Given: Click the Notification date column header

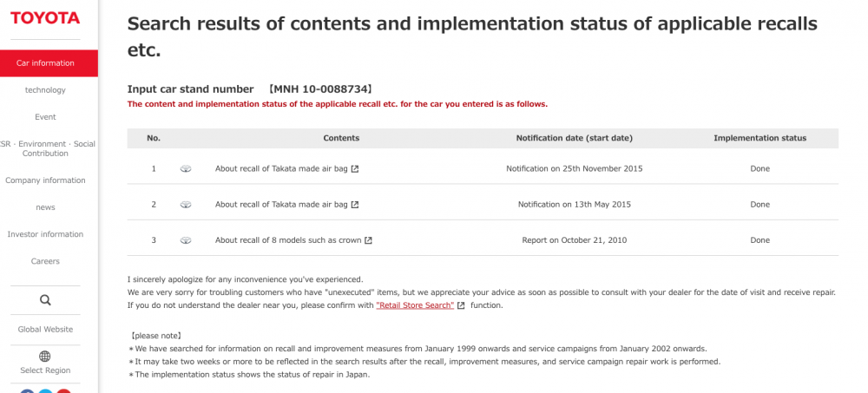Looking at the screenshot, I should coord(574,139).
